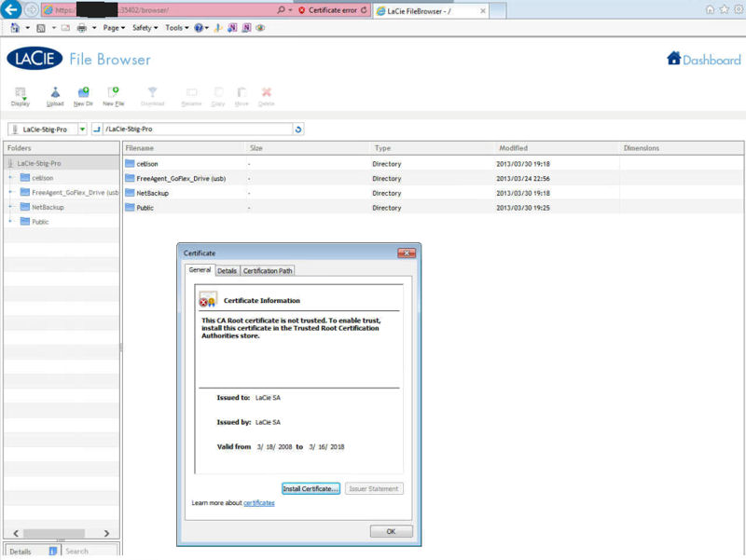Select the cellison row in file list
746x560 pixels.
click(x=433, y=164)
